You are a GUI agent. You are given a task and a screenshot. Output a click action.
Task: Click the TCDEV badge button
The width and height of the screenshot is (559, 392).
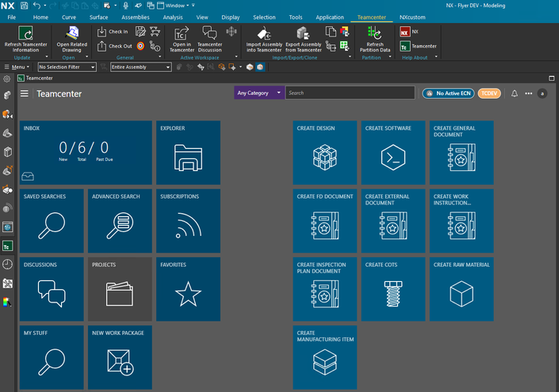pyautogui.click(x=489, y=93)
